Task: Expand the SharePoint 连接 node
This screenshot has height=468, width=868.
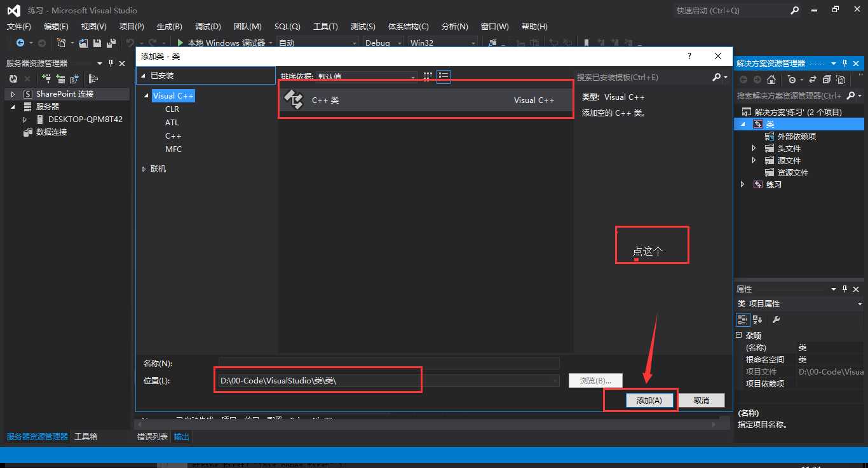Action: pyautogui.click(x=13, y=94)
